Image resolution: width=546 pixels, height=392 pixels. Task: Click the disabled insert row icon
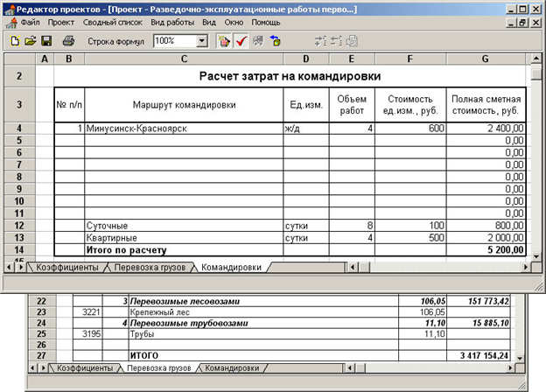point(320,41)
